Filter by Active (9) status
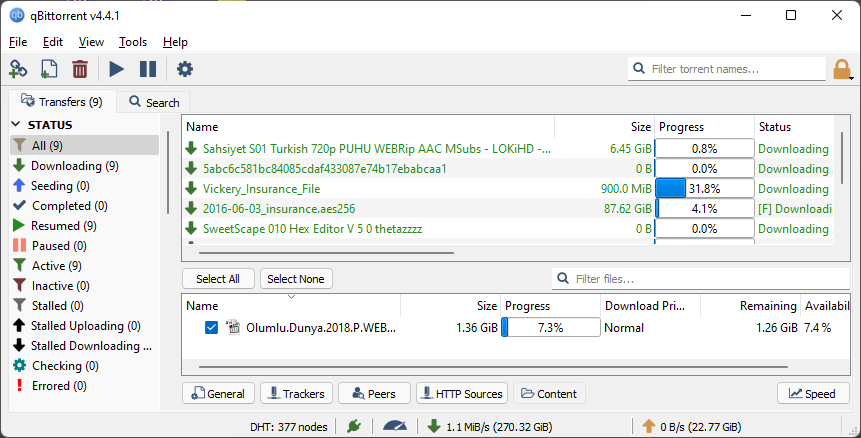 pyautogui.click(x=85, y=266)
